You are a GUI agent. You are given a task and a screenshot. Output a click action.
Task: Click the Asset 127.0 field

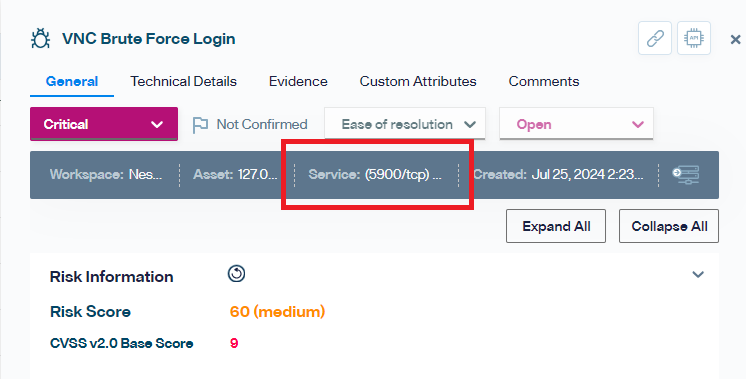click(x=235, y=175)
